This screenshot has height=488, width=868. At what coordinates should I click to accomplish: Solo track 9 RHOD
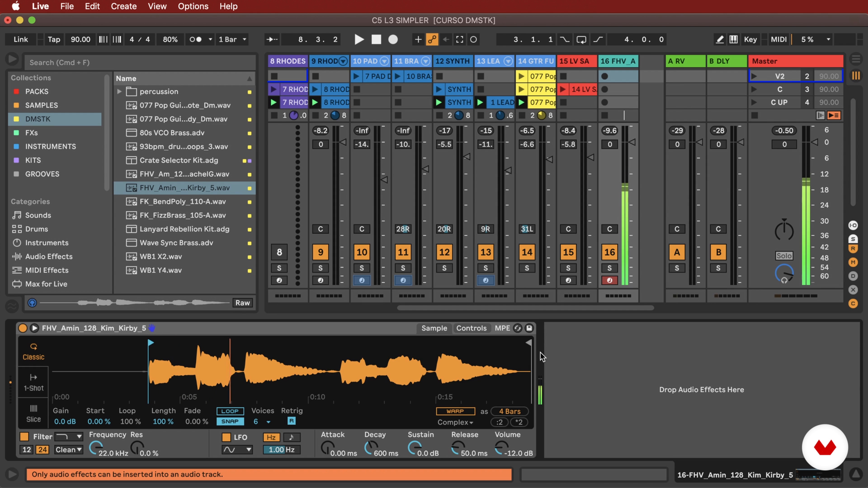pos(320,268)
